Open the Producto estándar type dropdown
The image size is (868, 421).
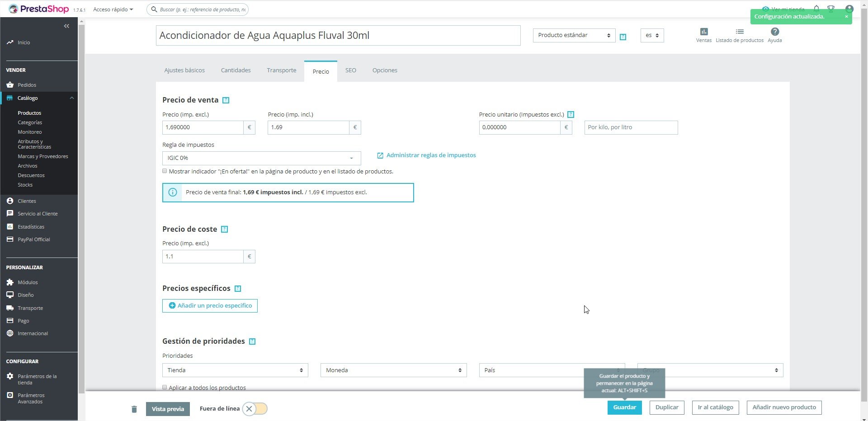(x=574, y=35)
